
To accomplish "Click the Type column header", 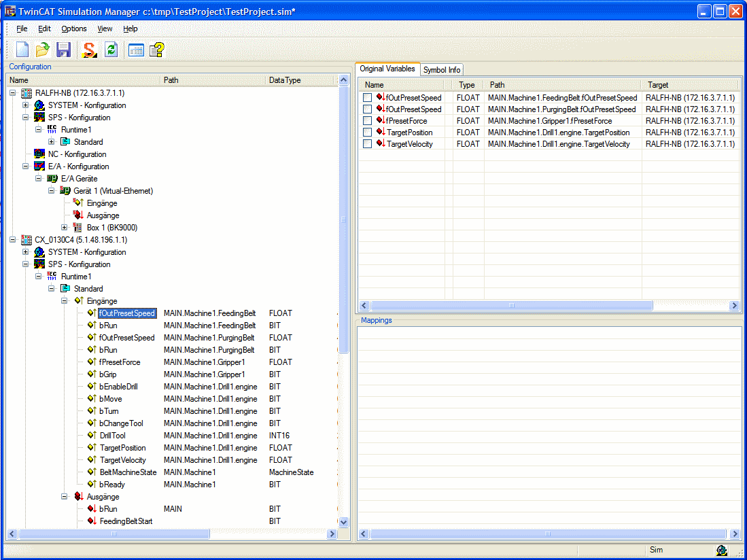I will click(x=468, y=85).
